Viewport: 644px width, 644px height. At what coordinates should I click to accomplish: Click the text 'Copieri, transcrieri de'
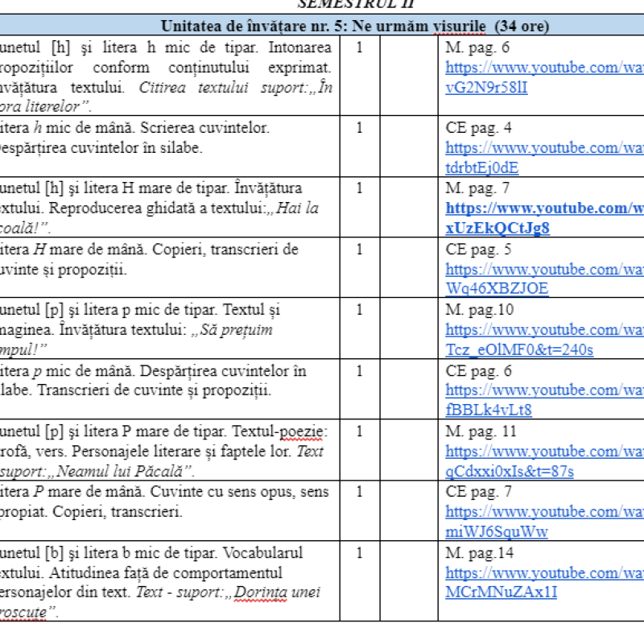(x=225, y=250)
